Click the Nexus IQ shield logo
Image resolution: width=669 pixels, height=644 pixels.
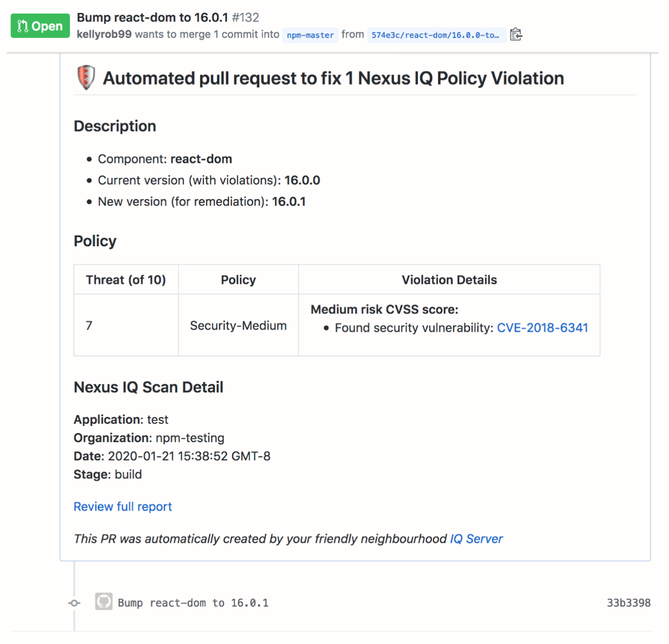pos(86,77)
